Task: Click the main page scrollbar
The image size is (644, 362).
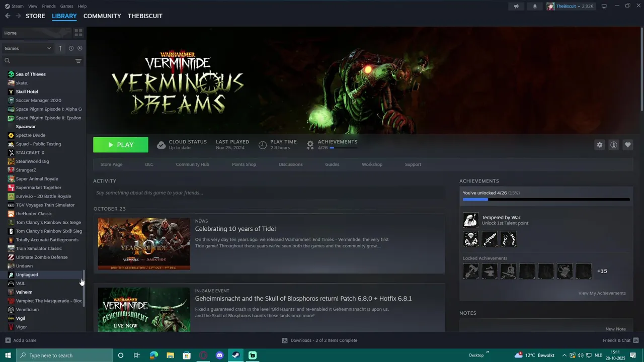Action: point(642,70)
